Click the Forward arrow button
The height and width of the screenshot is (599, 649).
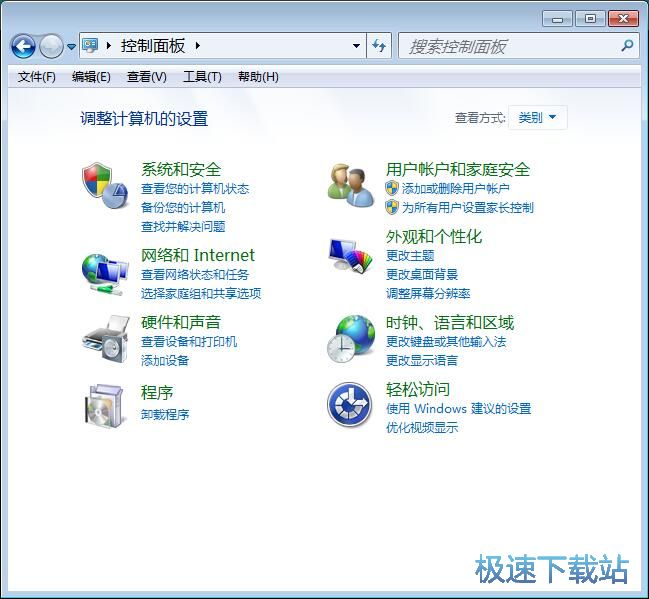coord(51,46)
